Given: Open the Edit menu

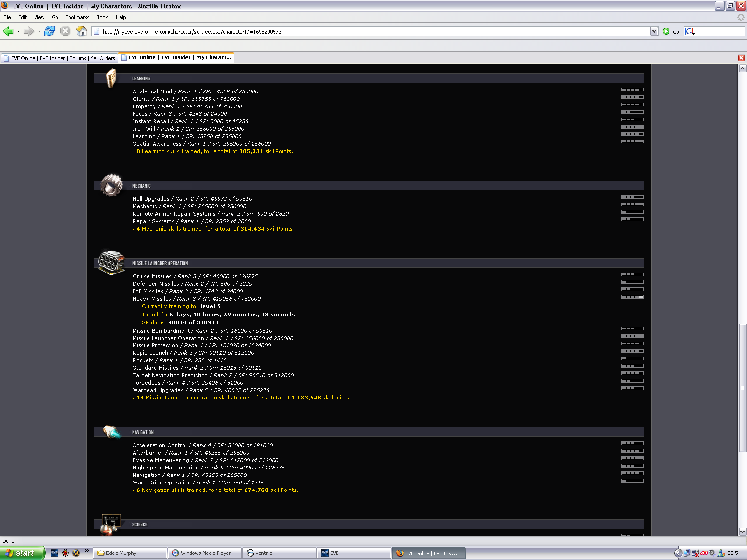Looking at the screenshot, I should point(22,17).
